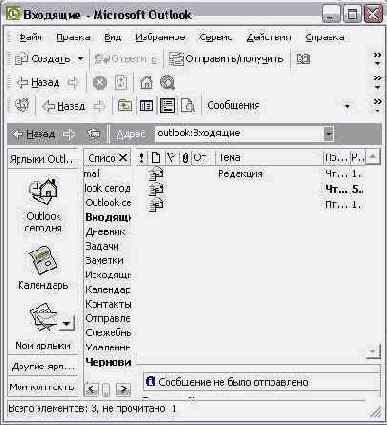Screen dimensions: 387x425
Task: Toggle the Preview pane icon
Action: (x=167, y=106)
